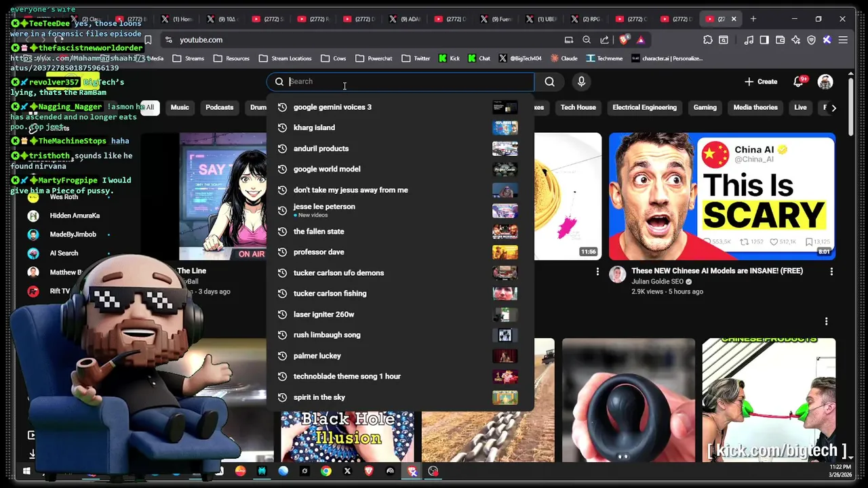868x488 pixels.
Task: Open the Hidden AmuraKa subscription
Action: [75, 216]
